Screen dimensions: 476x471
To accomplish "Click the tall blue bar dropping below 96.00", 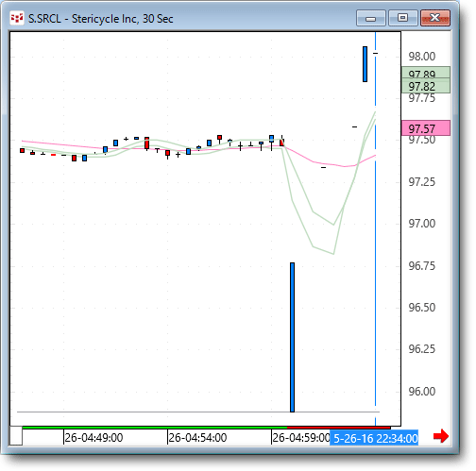I will coord(292,337).
